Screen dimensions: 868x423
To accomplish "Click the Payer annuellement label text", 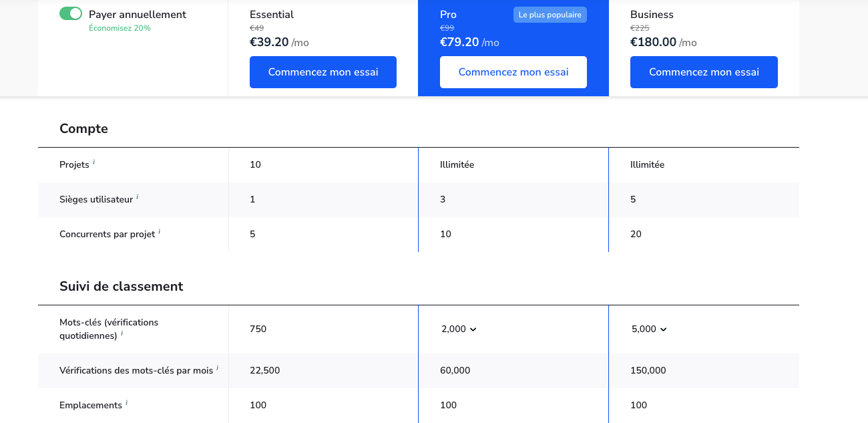I will [138, 15].
